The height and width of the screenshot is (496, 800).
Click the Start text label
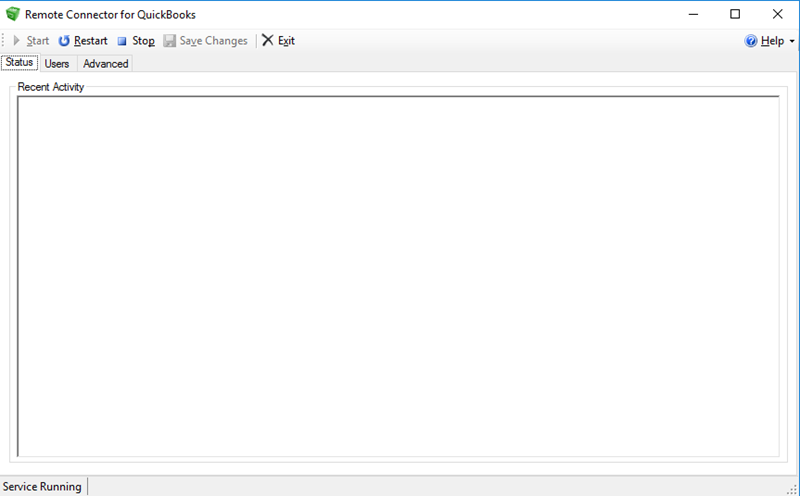(x=38, y=41)
